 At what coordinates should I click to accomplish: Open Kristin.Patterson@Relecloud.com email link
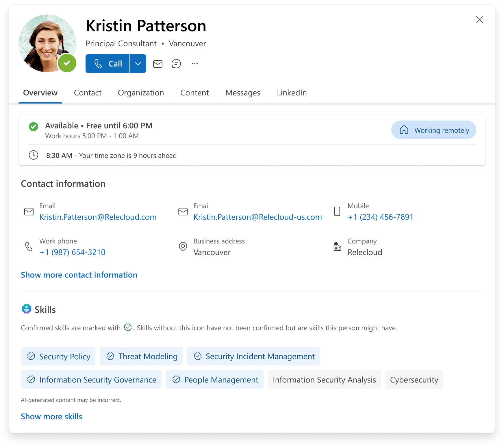[x=98, y=217]
